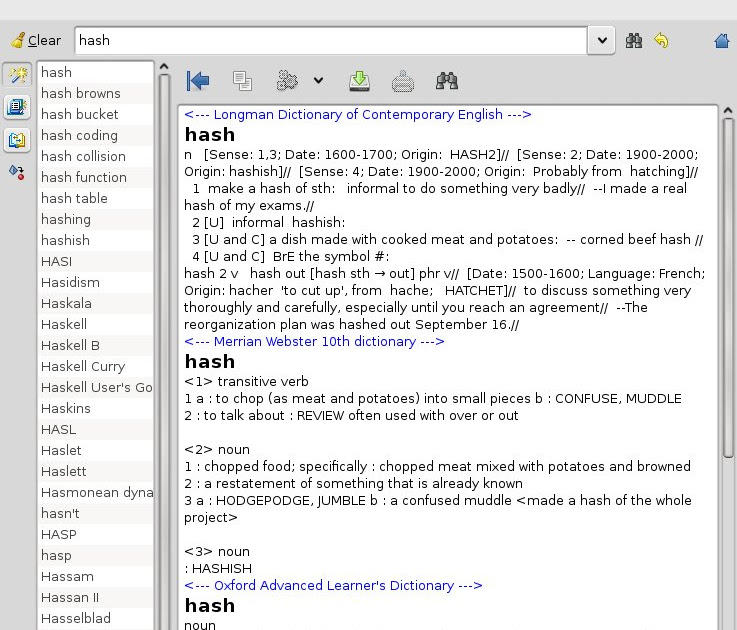Image resolution: width=737 pixels, height=630 pixels.
Task: Click the "Oxford Advanced Learner's Dictionary" heading
Action: click(333, 586)
